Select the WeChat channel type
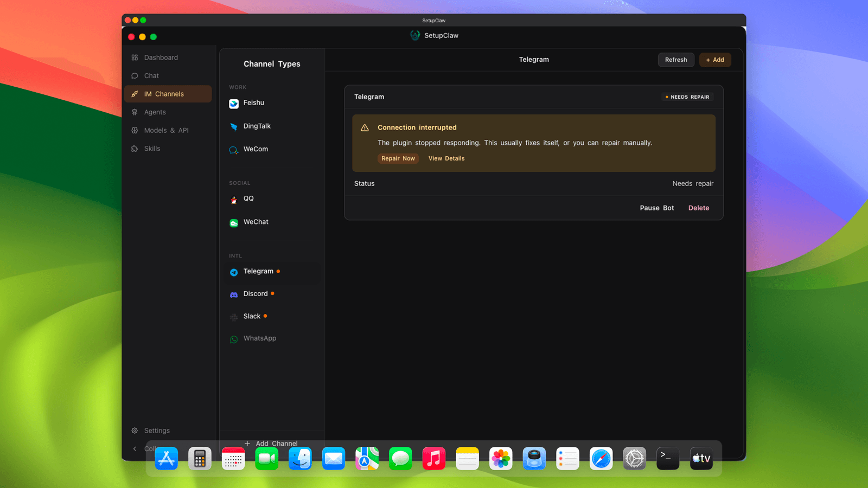 (x=272, y=222)
